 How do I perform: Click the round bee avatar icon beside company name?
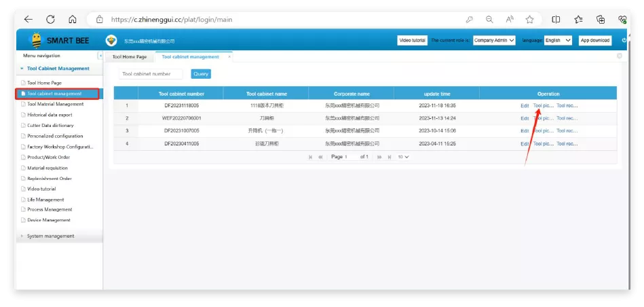click(111, 40)
